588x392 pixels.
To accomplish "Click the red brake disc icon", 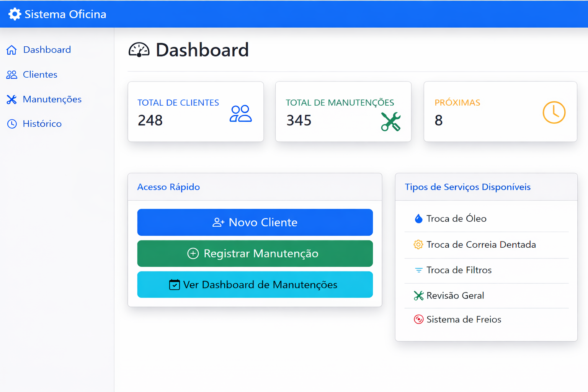I will pos(418,319).
